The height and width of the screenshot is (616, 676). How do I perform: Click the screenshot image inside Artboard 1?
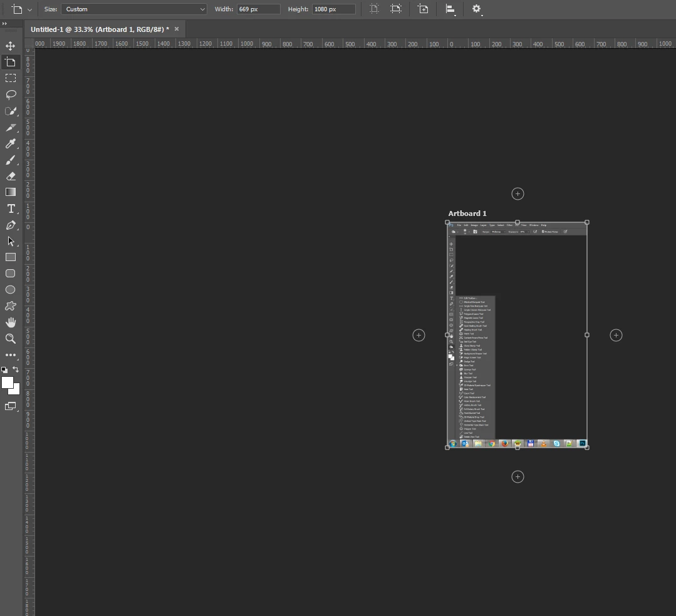pos(517,335)
